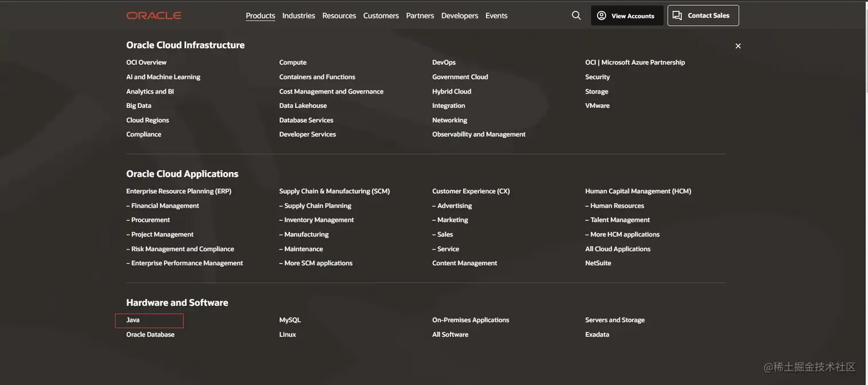Open Database Services

coord(306,120)
